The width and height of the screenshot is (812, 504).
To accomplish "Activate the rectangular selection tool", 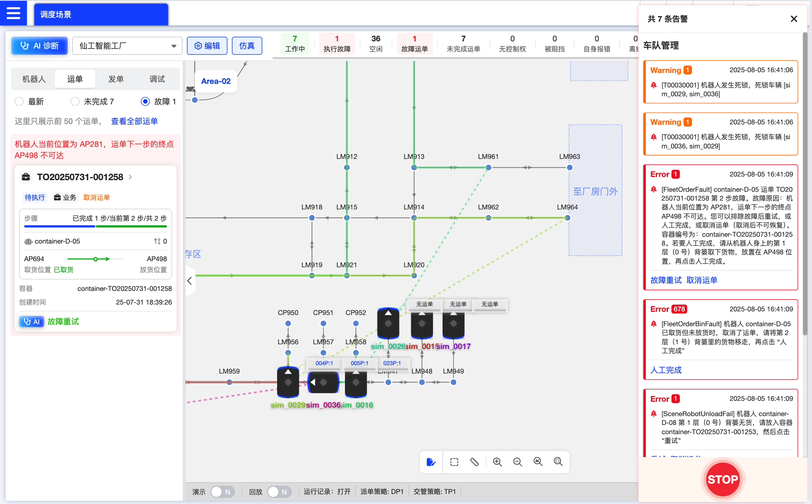I will [x=454, y=462].
